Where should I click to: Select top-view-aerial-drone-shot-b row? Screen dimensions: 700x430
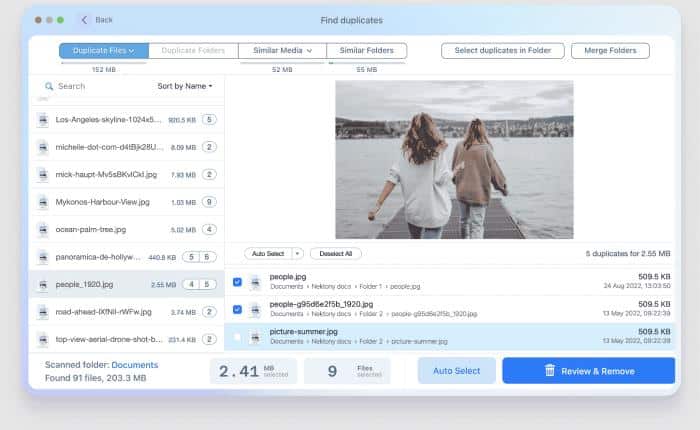(x=127, y=339)
